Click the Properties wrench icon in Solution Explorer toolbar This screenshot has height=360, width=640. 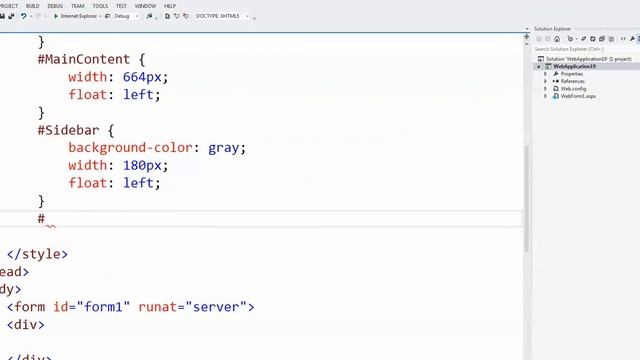(x=632, y=39)
